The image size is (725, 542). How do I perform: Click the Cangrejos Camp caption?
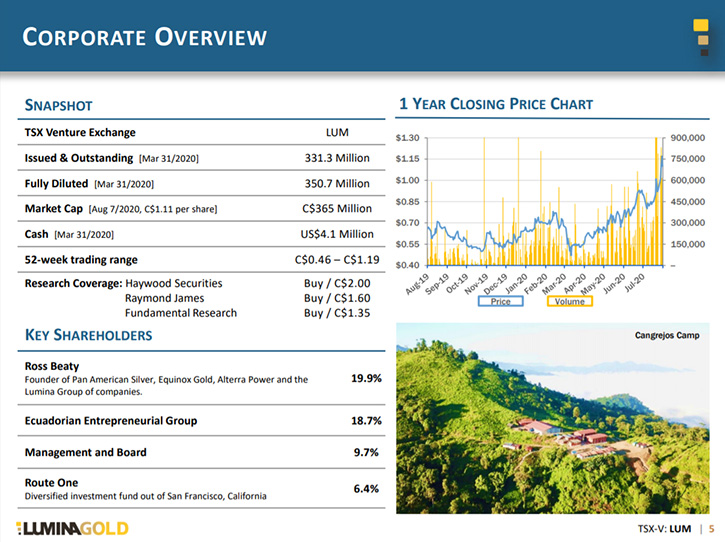667,335
